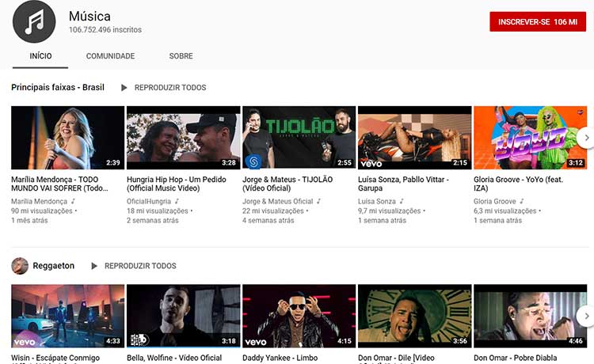Viewport: 594px width, 364px height.
Task: Subscribe with the INSCREVER-SE button
Action: [538, 22]
